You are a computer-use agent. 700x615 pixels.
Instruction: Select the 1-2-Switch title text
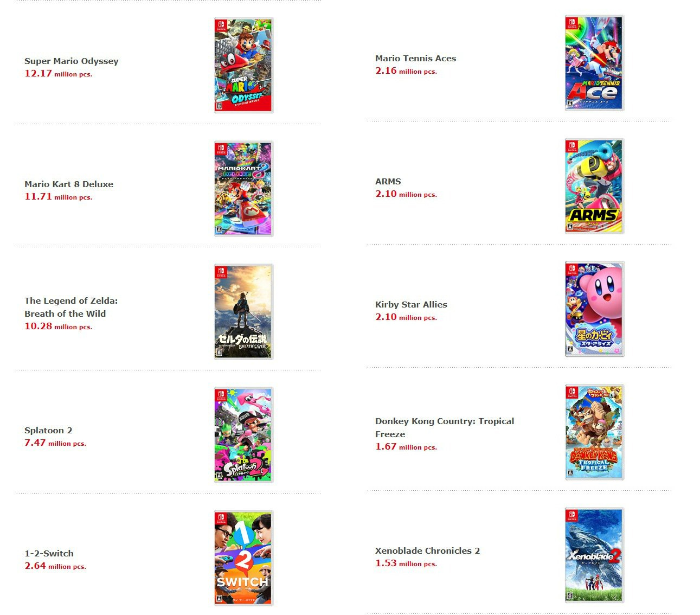pyautogui.click(x=49, y=554)
